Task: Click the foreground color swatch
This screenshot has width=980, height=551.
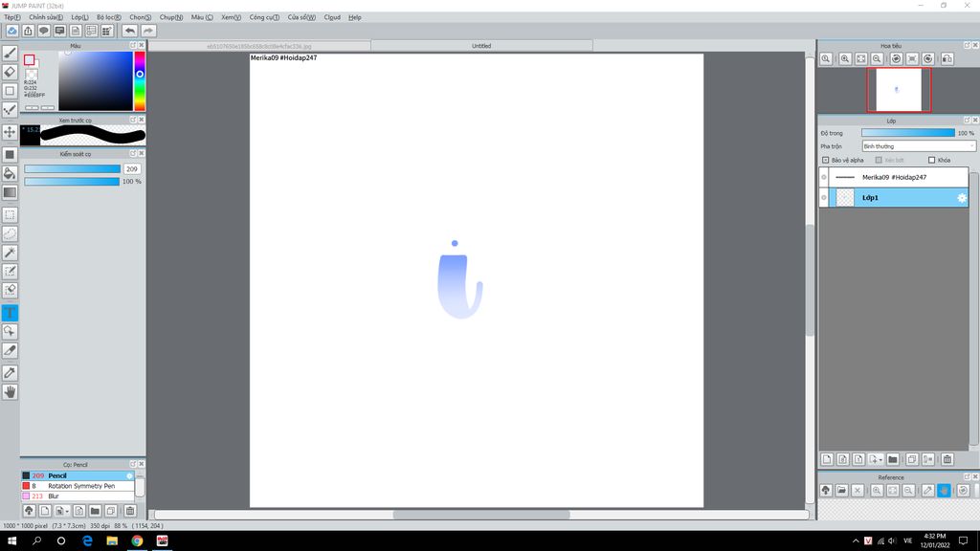Action: [x=30, y=60]
